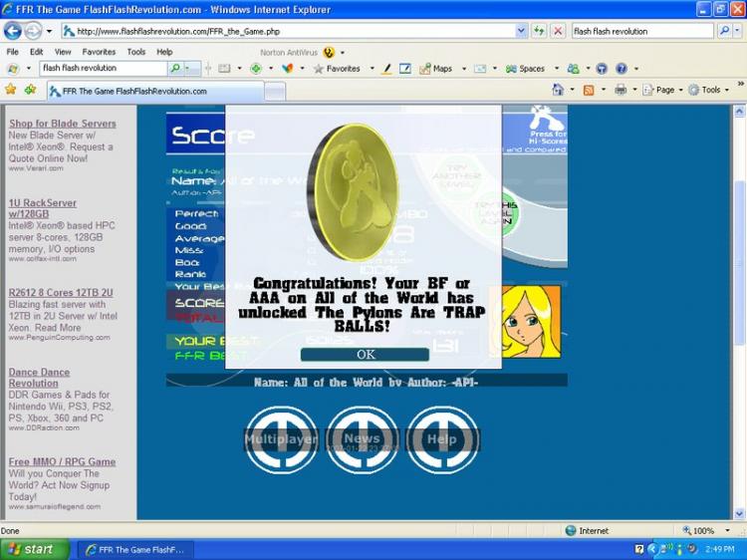Screen dimensions: 747x560
Task: Open the Free MMO / RPG Game link
Action: (x=62, y=461)
